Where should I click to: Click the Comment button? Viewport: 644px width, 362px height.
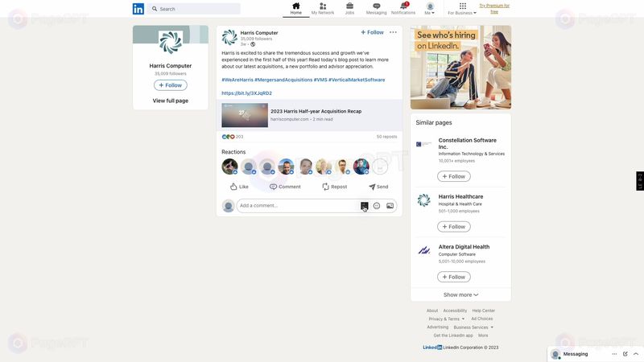point(285,187)
